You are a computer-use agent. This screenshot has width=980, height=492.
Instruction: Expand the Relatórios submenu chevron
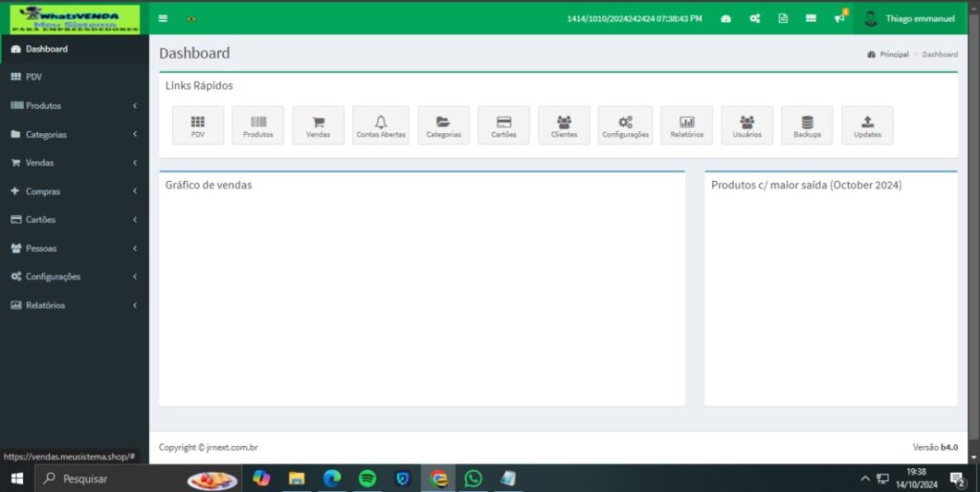[135, 305]
